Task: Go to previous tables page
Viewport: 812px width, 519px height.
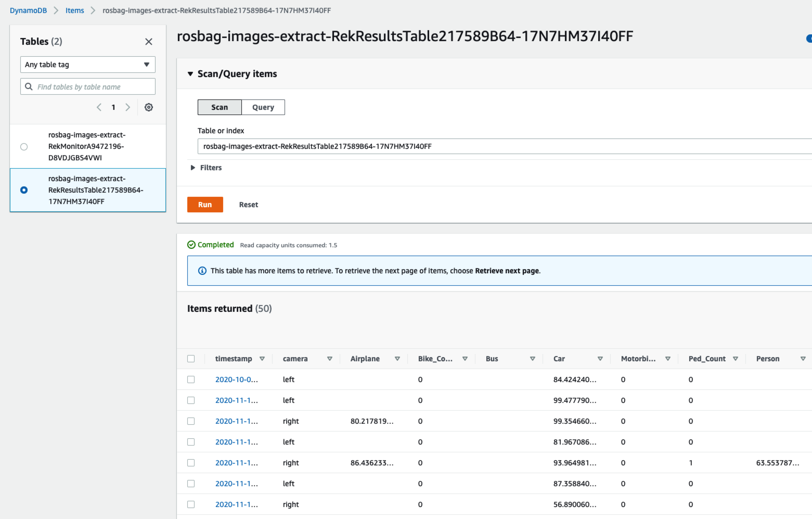Action: [99, 107]
